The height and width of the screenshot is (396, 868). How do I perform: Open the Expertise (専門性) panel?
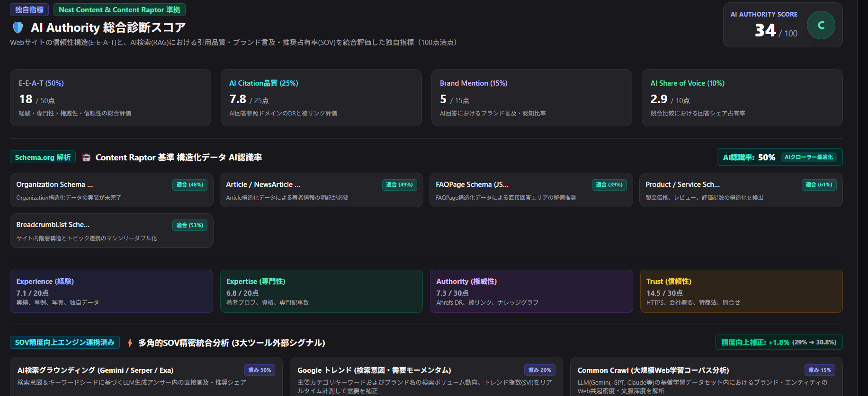(322, 291)
